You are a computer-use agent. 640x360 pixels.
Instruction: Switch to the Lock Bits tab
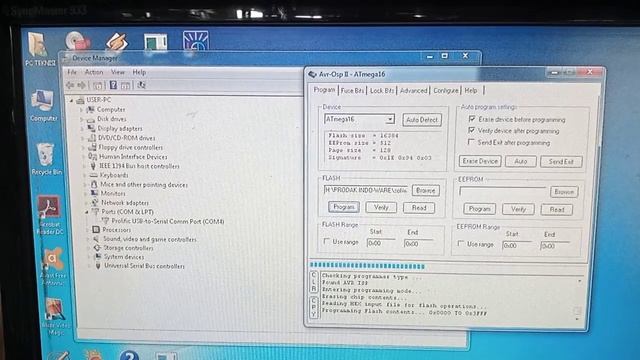[x=382, y=91]
